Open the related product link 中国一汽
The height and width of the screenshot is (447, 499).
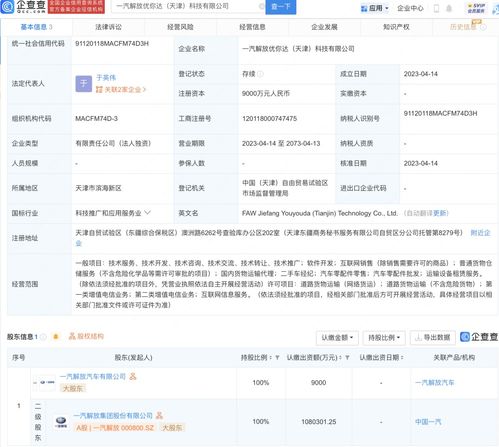[x=428, y=422]
